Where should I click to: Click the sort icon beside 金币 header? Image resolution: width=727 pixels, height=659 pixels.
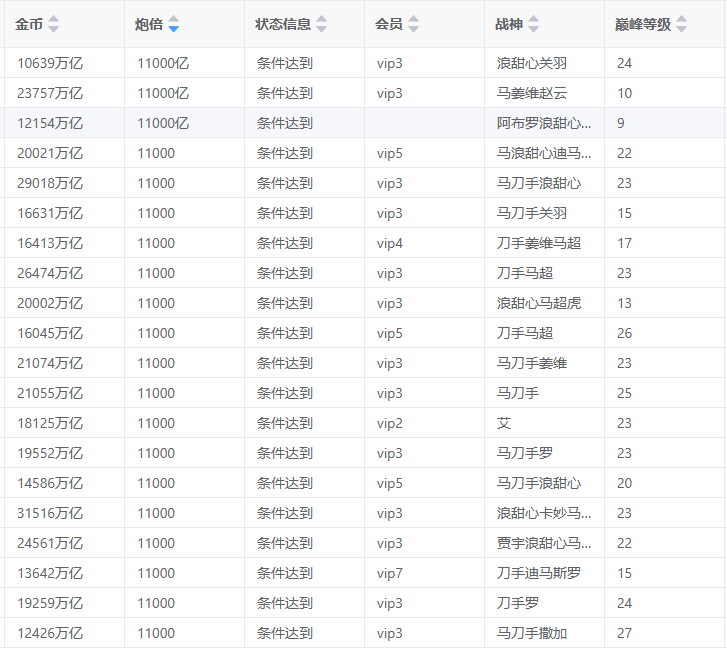click(54, 24)
